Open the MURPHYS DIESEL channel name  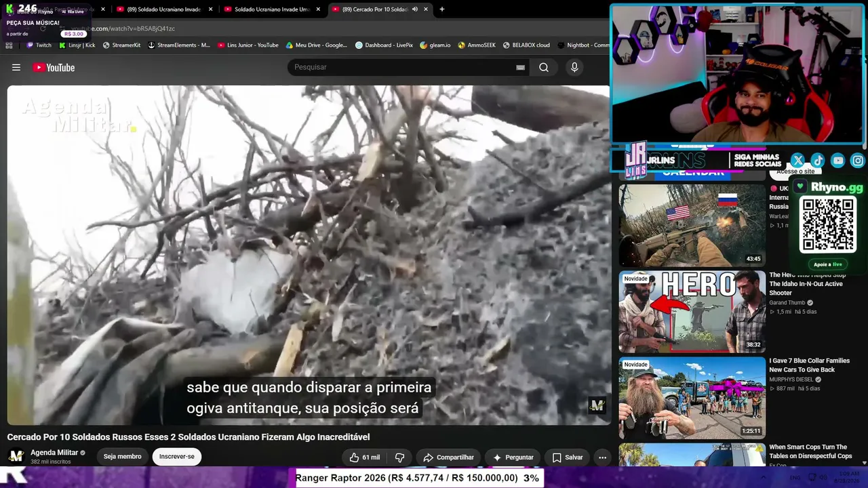791,380
